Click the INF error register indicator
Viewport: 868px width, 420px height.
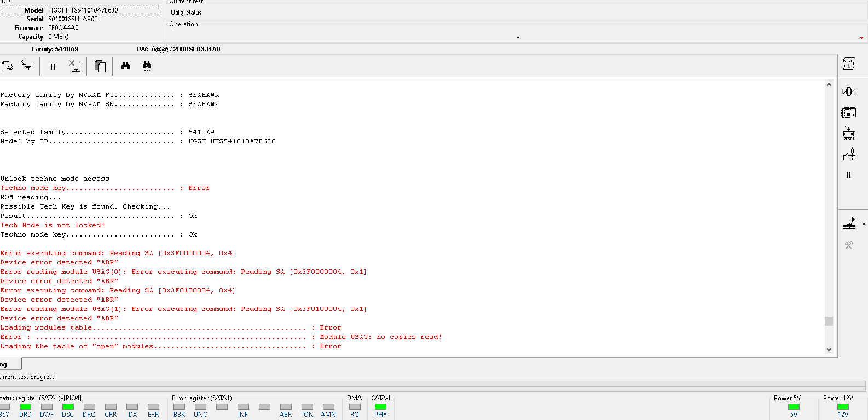243,406
